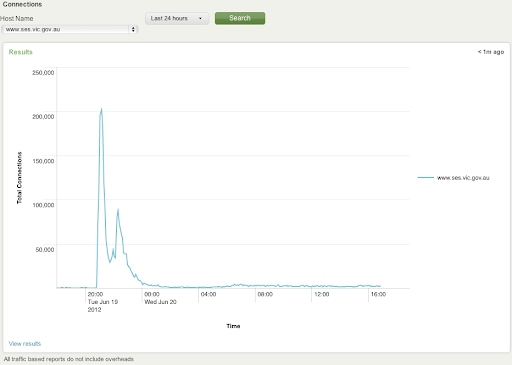Open the Last 24 hours time range dropdown
Viewport: 512px width, 365px height.
[x=177, y=18]
